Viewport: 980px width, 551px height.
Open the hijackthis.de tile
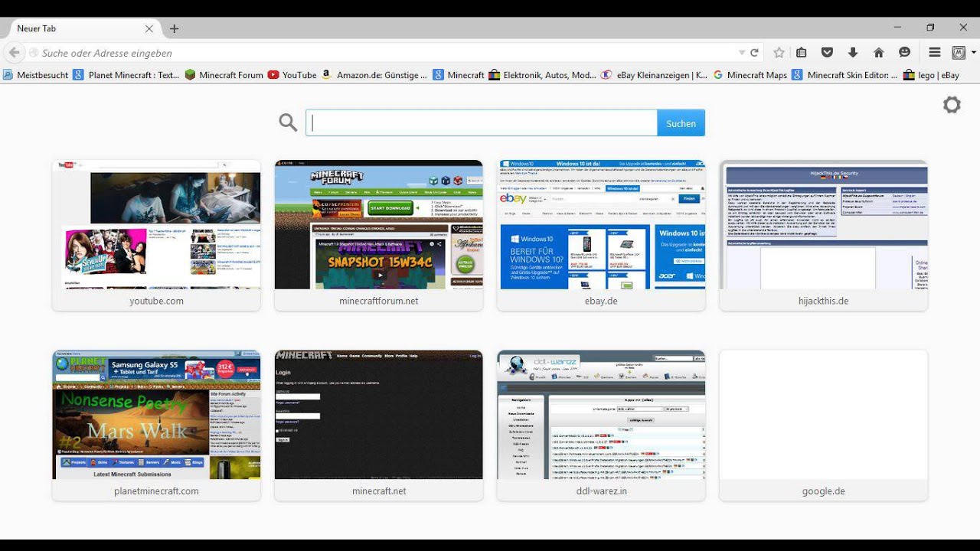click(824, 235)
